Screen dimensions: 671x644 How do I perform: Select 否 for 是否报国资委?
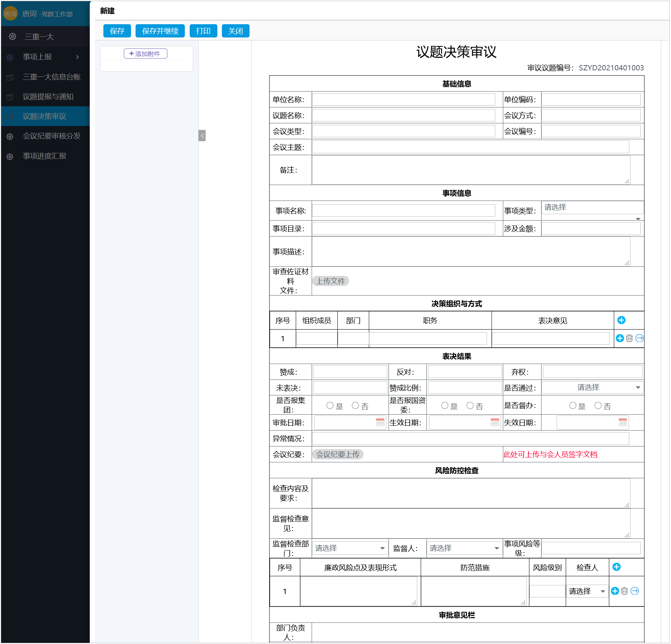click(x=470, y=406)
